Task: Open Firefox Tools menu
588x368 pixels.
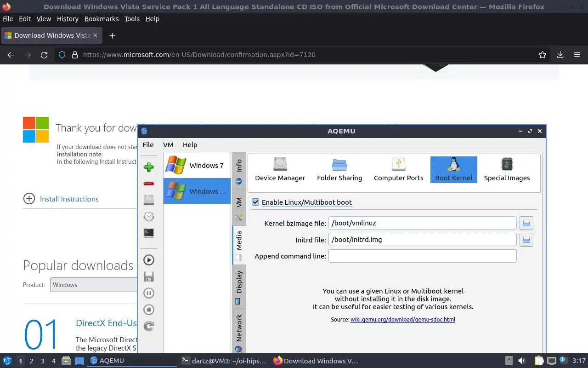Action: (x=132, y=19)
